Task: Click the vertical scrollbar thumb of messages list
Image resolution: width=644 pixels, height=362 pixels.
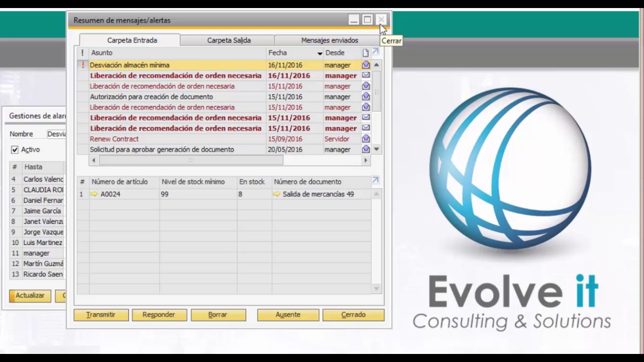Action: coord(376,92)
